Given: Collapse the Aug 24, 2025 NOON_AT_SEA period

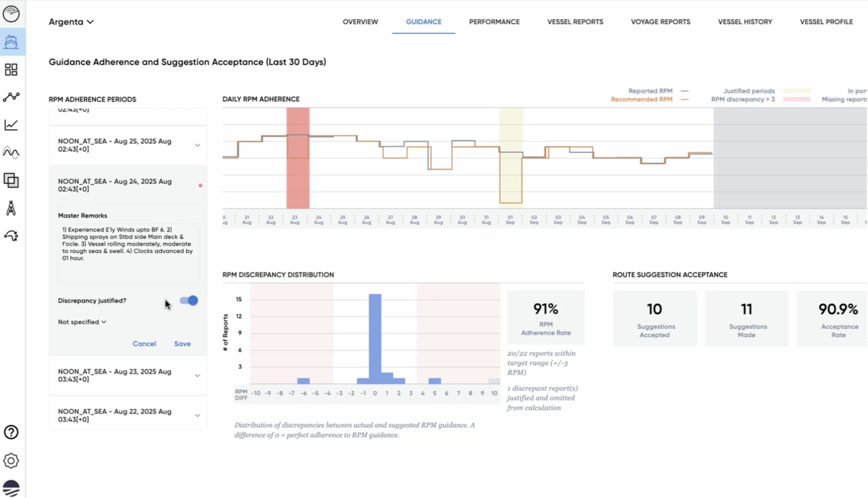Looking at the screenshot, I should coord(128,185).
